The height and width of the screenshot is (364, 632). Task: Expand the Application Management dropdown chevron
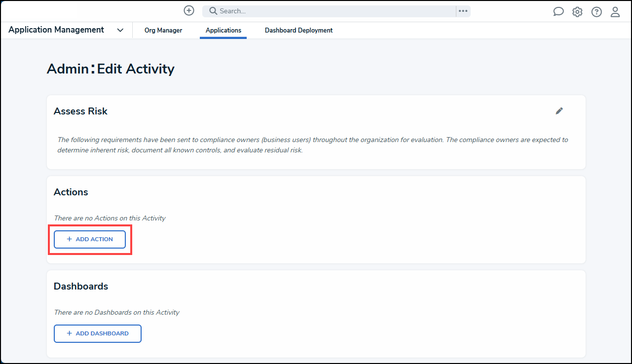click(120, 30)
